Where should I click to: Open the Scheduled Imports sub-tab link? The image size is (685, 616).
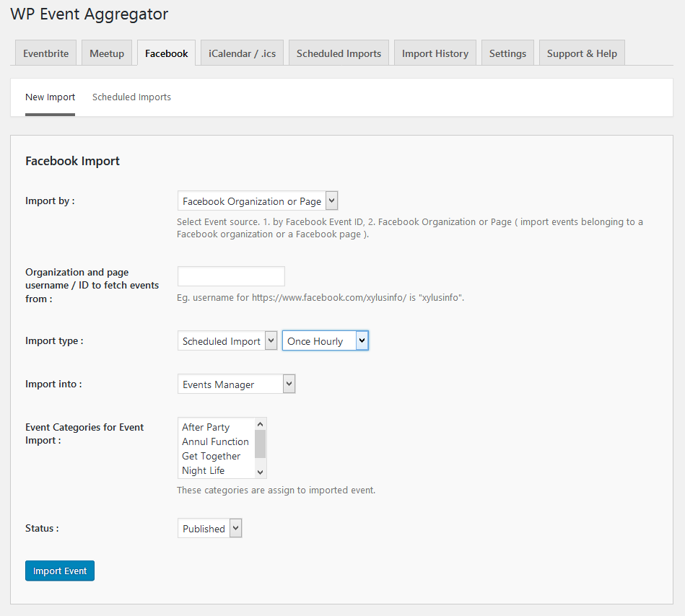(131, 97)
